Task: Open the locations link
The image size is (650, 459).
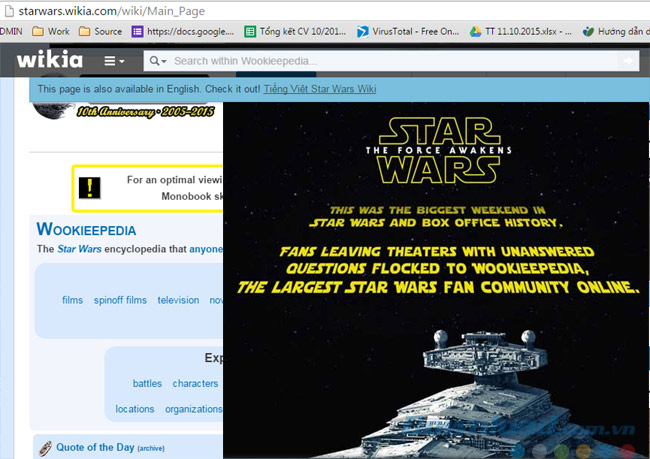Action: [x=135, y=409]
